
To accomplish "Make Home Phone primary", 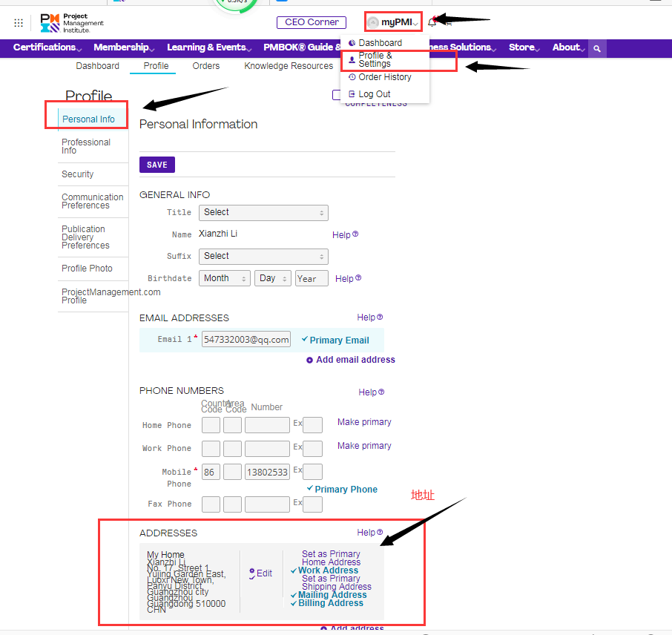I will [364, 422].
